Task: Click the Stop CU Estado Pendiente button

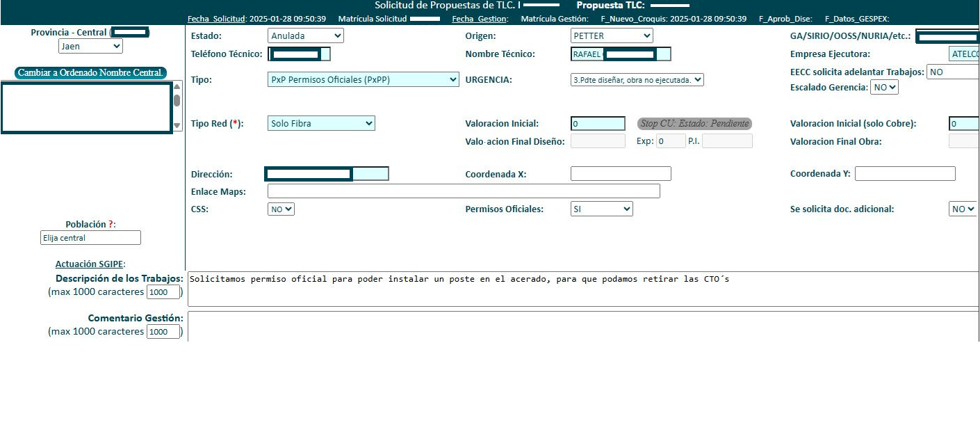Action: coord(694,124)
